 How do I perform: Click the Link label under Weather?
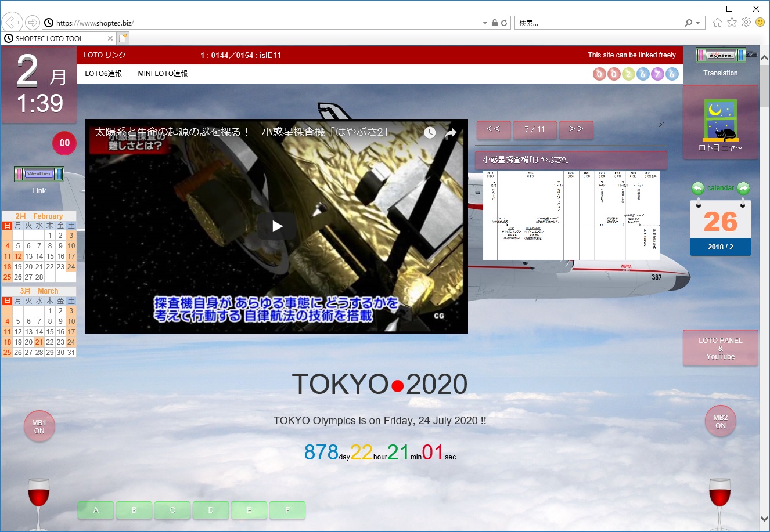tap(39, 191)
